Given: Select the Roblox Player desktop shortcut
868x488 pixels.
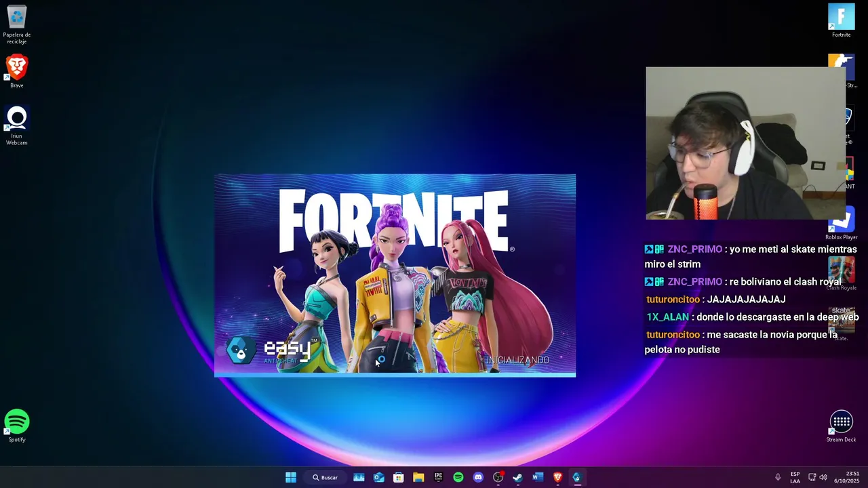Looking at the screenshot, I should point(841,224).
